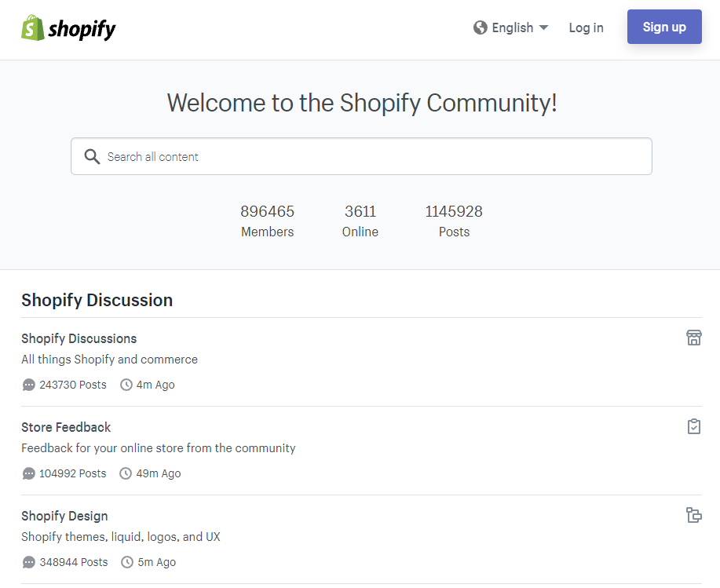Click the clock icon near 49m Ago
Screen dimensions: 720x588
point(126,473)
